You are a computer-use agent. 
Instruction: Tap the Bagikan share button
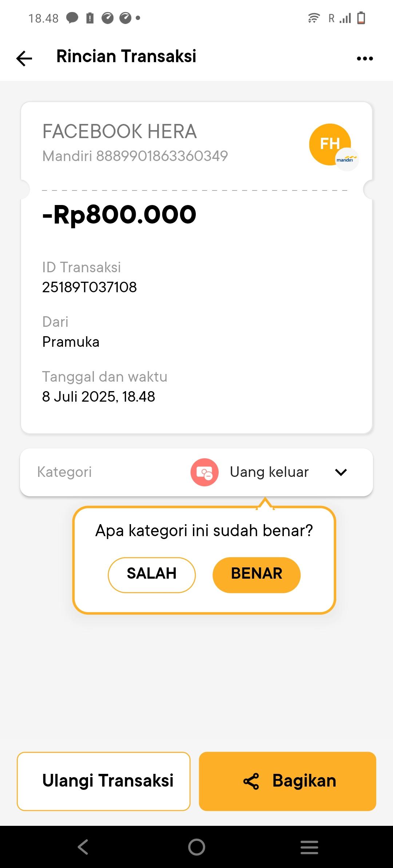287,781
